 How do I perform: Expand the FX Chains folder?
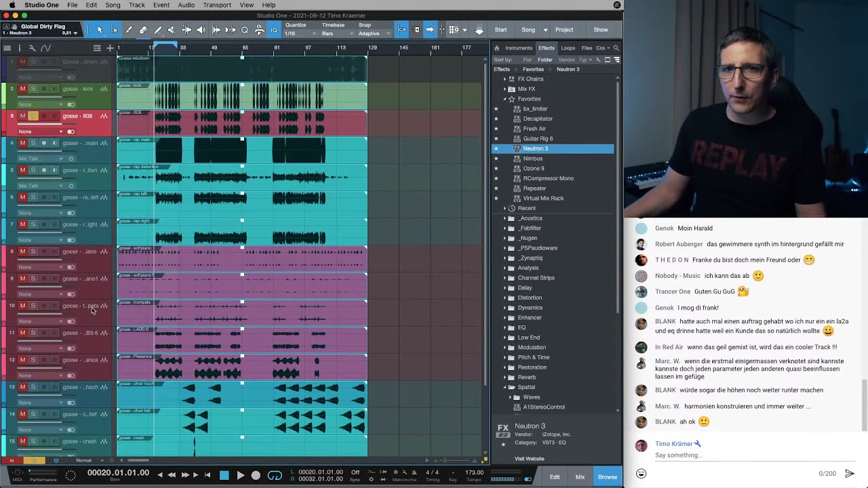coord(505,79)
